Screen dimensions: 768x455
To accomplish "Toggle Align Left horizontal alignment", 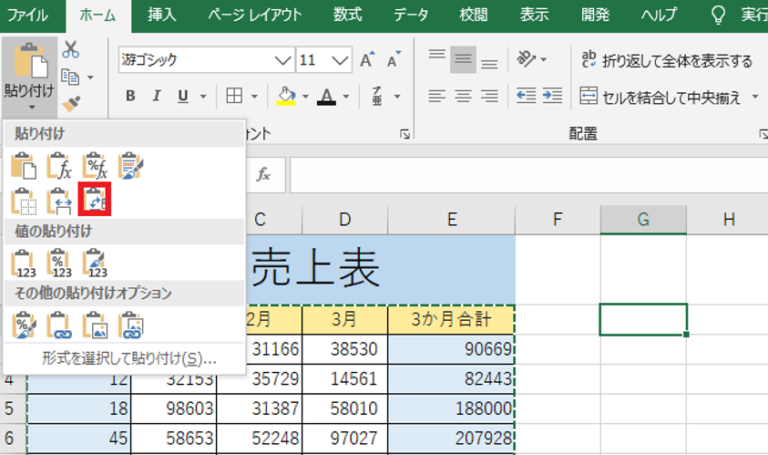I will point(437,96).
